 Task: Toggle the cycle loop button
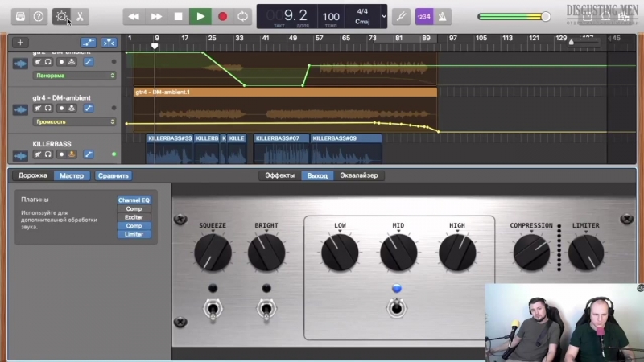[x=242, y=16]
